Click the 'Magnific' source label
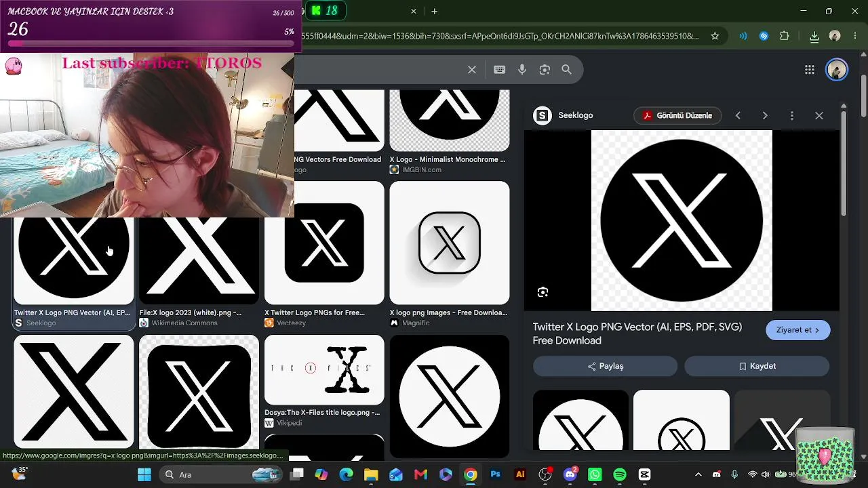Image resolution: width=868 pixels, height=488 pixels. [416, 323]
